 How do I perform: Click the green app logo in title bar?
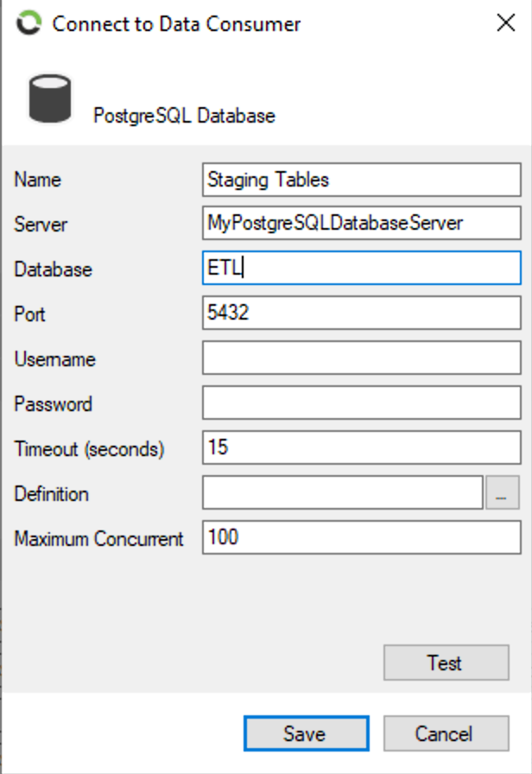28,23
